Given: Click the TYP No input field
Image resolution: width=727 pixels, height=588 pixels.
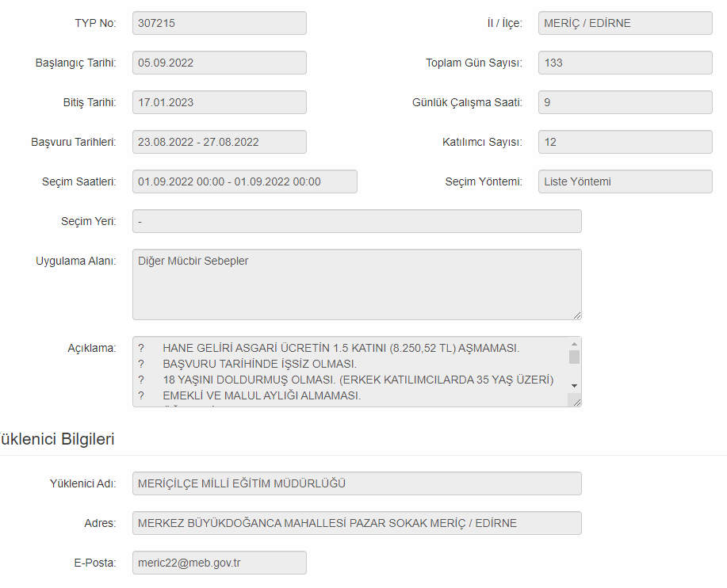Looking at the screenshot, I should click(x=219, y=23).
